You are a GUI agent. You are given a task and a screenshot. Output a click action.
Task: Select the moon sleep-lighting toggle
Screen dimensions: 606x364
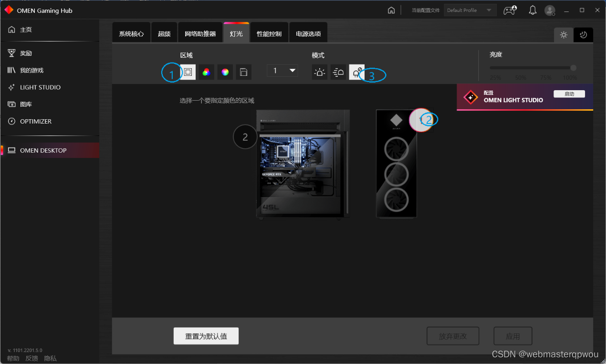[583, 35]
